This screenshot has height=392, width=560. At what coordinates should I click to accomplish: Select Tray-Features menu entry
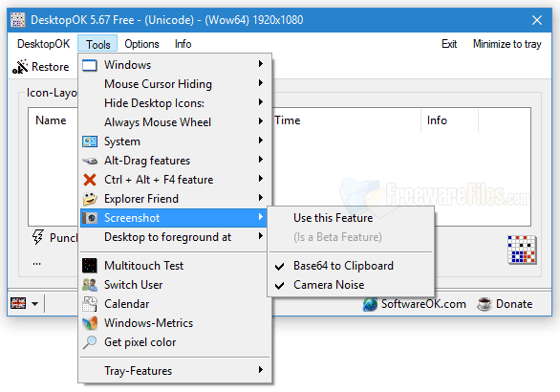(x=175, y=371)
